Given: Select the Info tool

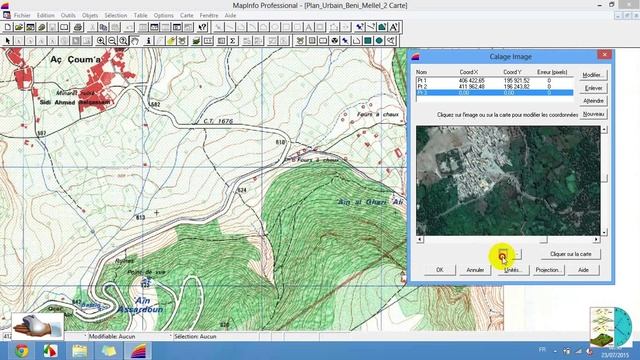Looking at the screenshot, I should click(148, 41).
